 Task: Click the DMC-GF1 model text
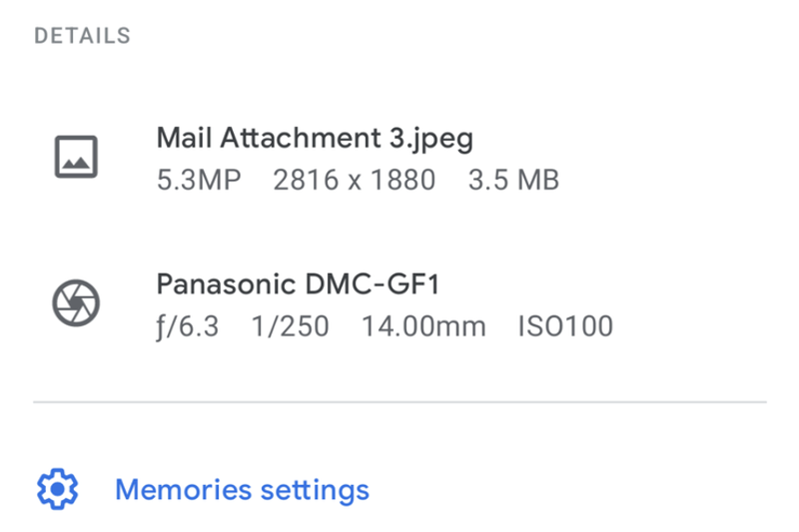click(372, 284)
